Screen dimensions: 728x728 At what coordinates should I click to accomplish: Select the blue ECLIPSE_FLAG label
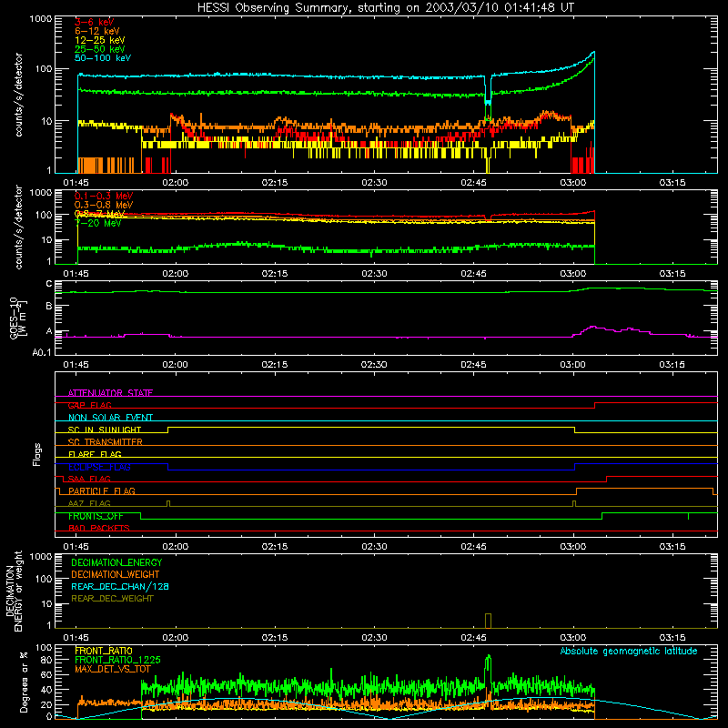[x=100, y=467]
